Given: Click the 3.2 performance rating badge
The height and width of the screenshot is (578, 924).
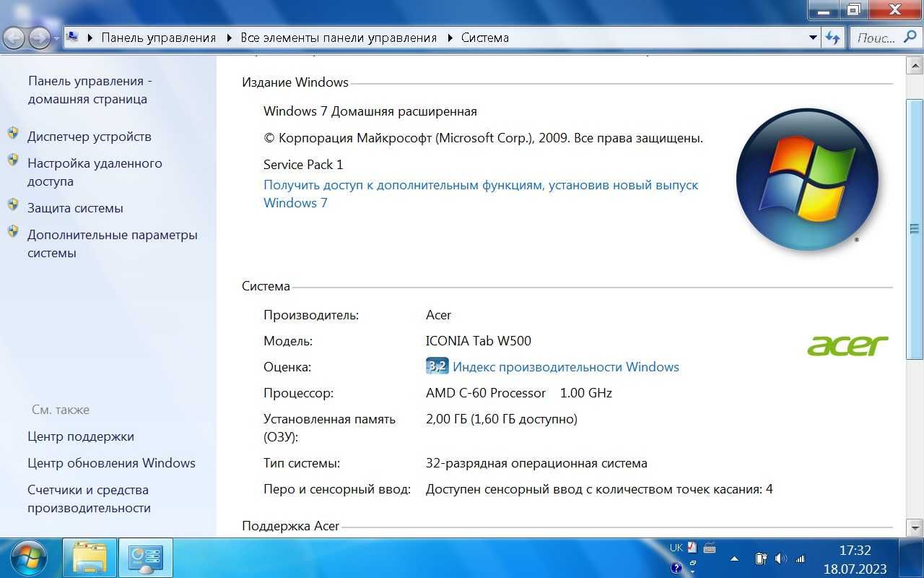Looking at the screenshot, I should click(x=437, y=366).
